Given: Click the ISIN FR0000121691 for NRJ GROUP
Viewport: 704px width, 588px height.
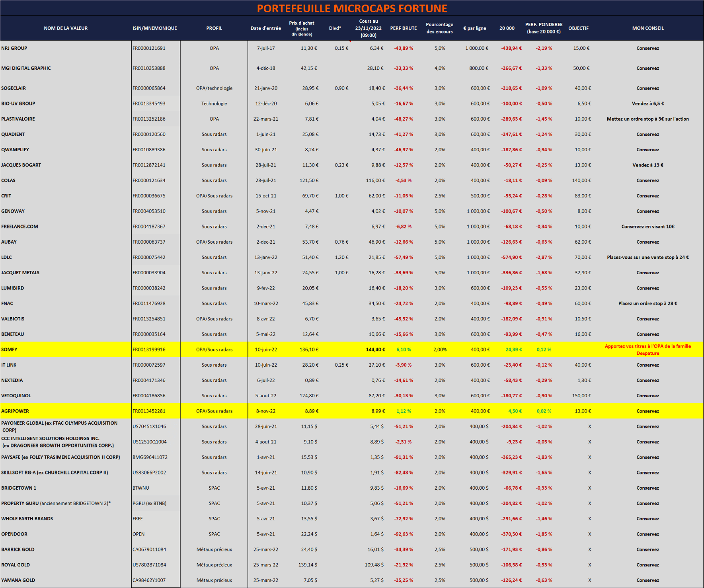Looking at the screenshot, I should coord(149,48).
